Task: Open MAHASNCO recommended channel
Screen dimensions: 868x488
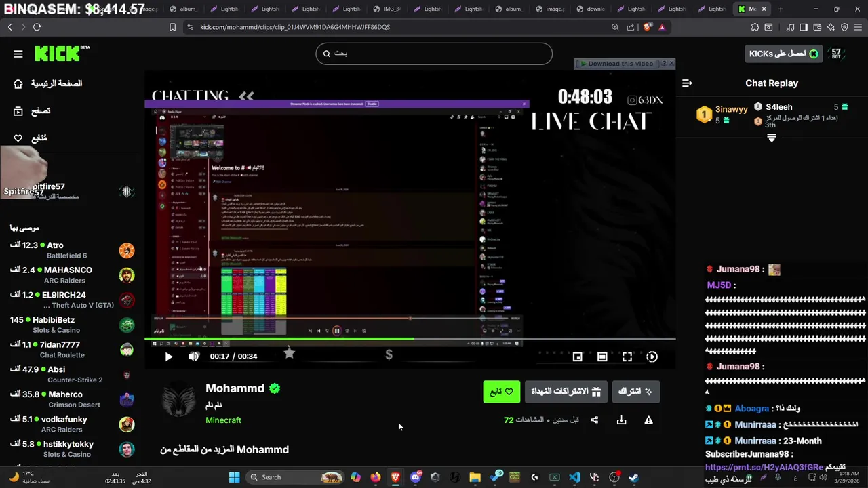Action: coord(72,275)
